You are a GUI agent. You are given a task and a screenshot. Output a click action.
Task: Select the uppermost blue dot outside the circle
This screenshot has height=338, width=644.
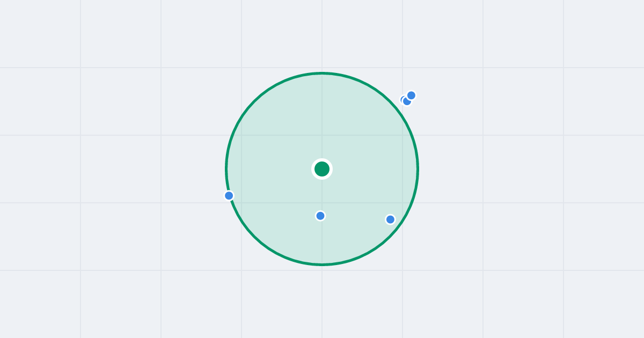[411, 95]
